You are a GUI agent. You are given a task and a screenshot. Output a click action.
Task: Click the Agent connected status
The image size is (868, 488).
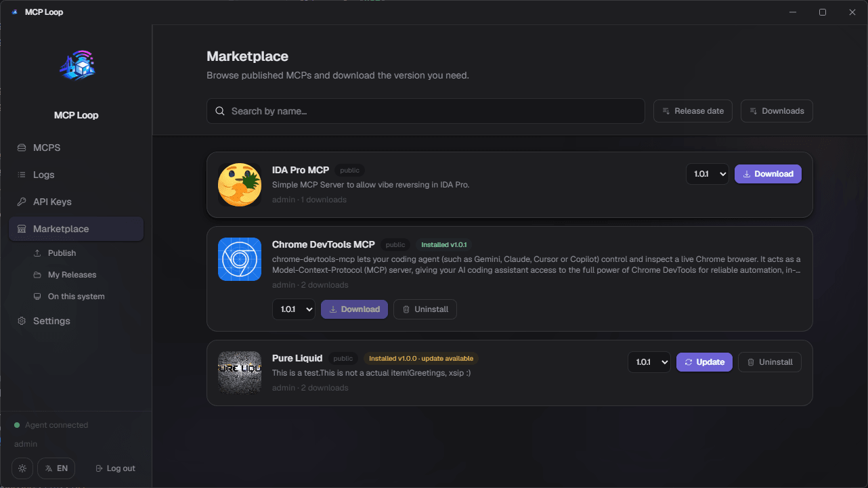[51, 425]
